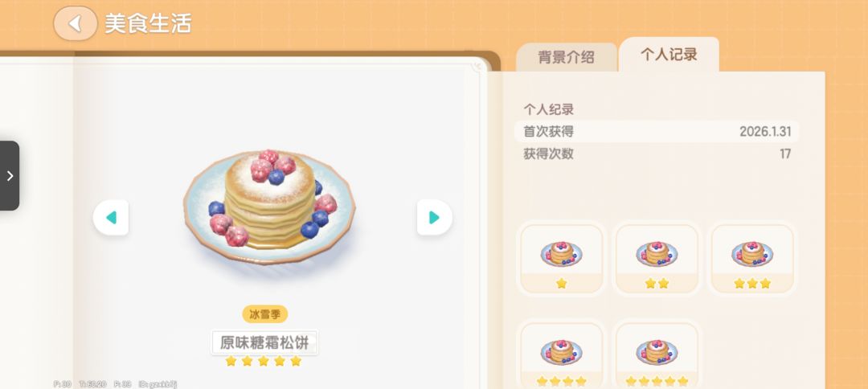
Task: Select the four-star pancake thumbnail
Action: pos(561,356)
